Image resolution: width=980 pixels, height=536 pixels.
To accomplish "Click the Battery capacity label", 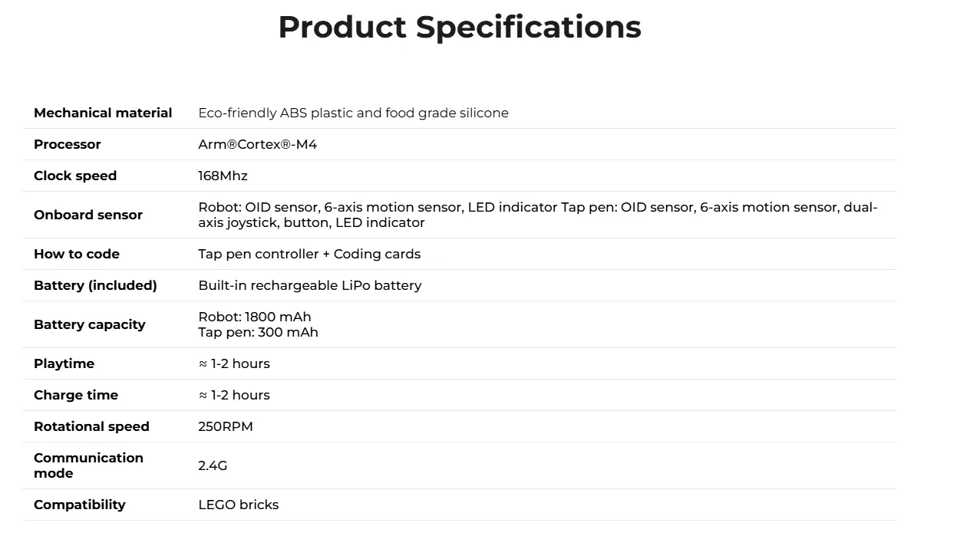I will (x=90, y=324).
